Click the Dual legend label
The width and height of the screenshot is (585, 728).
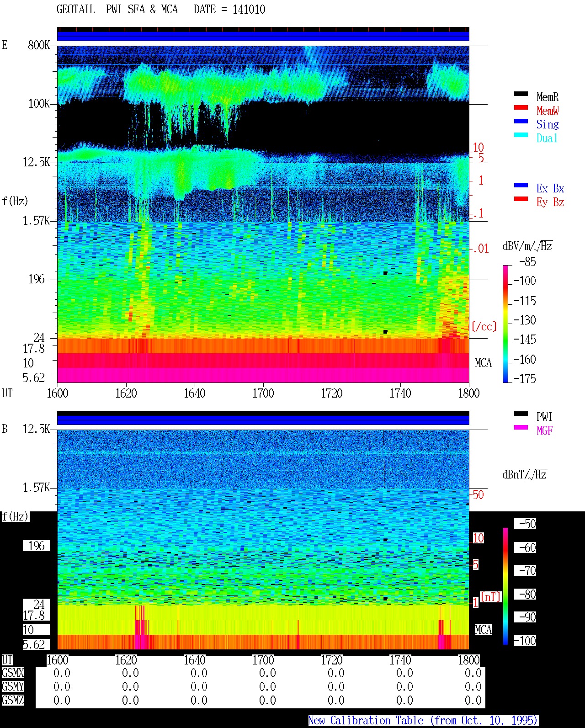coord(548,138)
